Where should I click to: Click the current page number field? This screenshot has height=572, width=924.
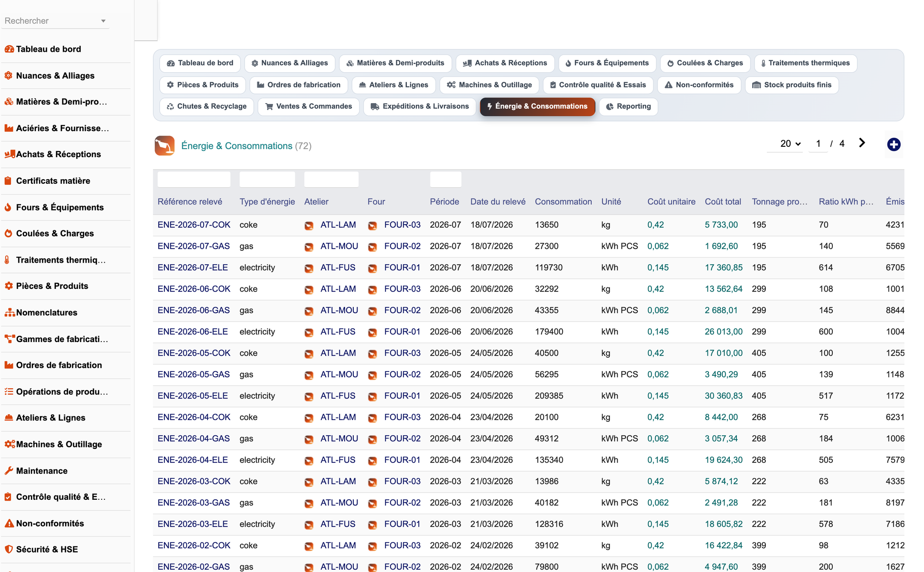pyautogui.click(x=818, y=143)
